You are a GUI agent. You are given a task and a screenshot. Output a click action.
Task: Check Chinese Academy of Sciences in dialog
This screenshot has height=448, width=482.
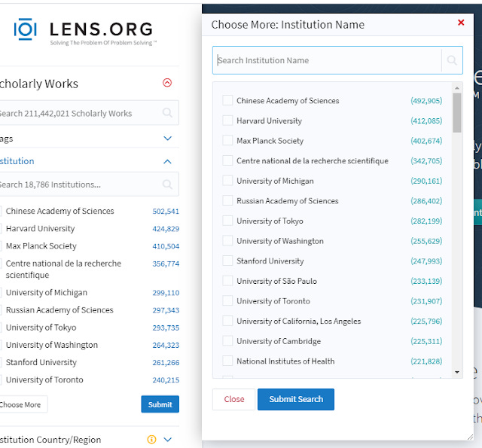(x=227, y=100)
